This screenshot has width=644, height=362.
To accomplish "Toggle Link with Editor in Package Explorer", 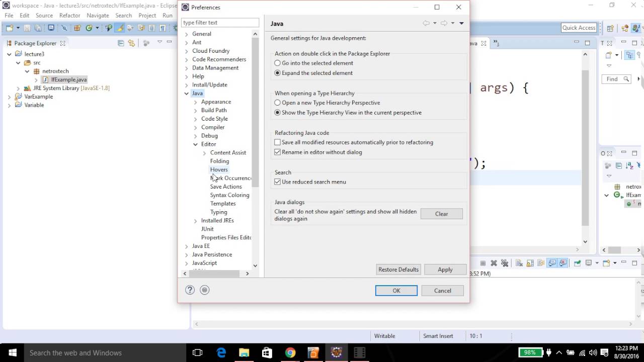I will (x=131, y=43).
